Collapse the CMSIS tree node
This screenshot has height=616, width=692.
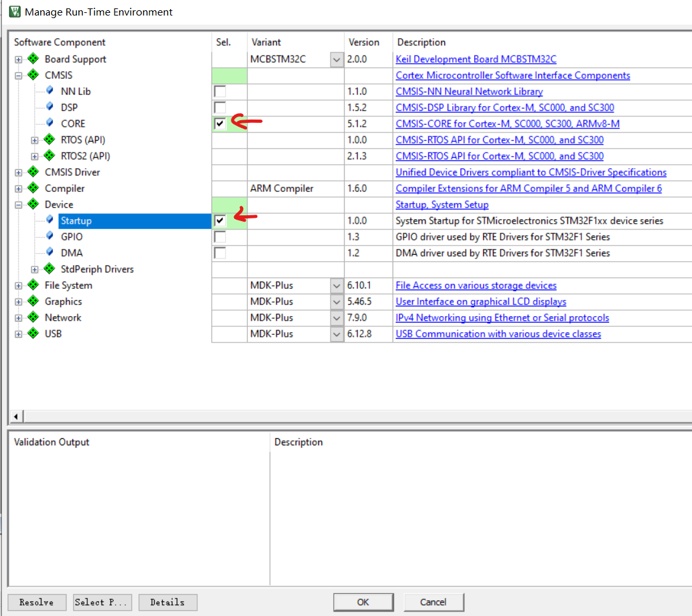pyautogui.click(x=19, y=76)
